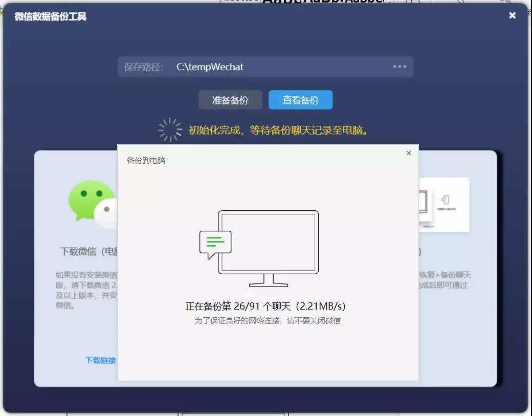
Task: Open 查看备份 to view backups
Action: tap(300, 100)
